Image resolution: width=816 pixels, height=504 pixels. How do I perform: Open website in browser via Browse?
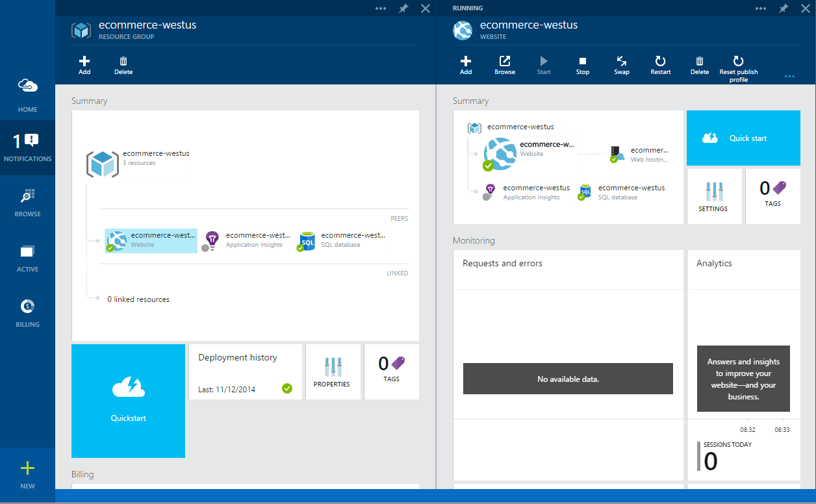pos(505,64)
